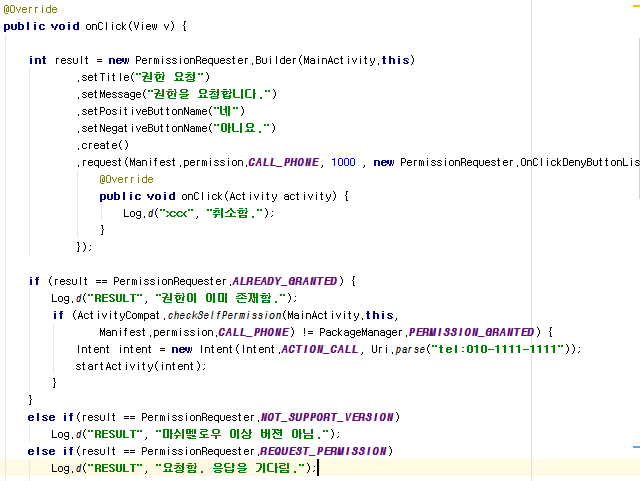Click the .create() call
Image resolution: width=640 pixels, height=481 pixels.
click(102, 145)
